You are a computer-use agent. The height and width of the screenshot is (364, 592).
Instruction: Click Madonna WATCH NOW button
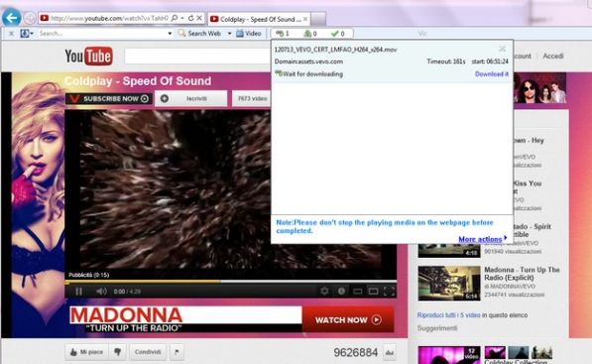(x=348, y=319)
